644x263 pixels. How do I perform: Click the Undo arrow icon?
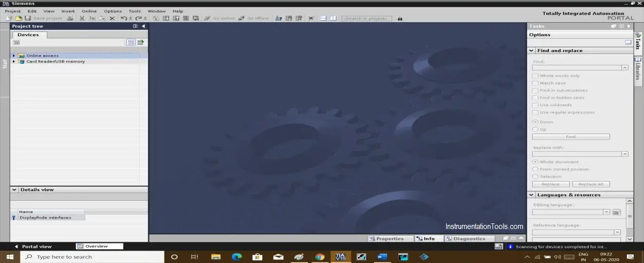[x=124, y=18]
